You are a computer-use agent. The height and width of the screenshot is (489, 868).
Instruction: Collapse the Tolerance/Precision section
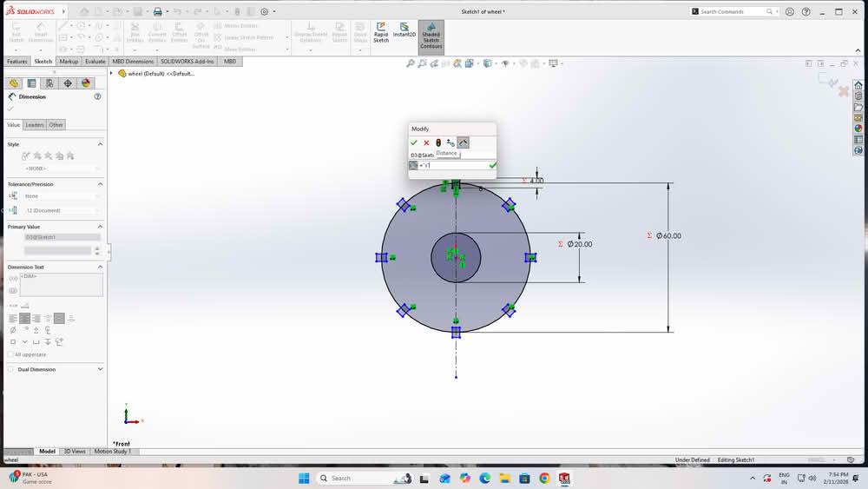[100, 184]
